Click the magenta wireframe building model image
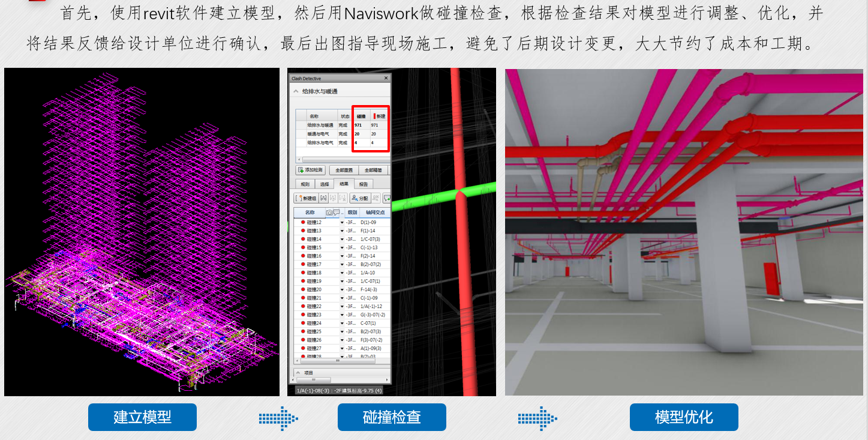The image size is (868, 440). point(142,232)
